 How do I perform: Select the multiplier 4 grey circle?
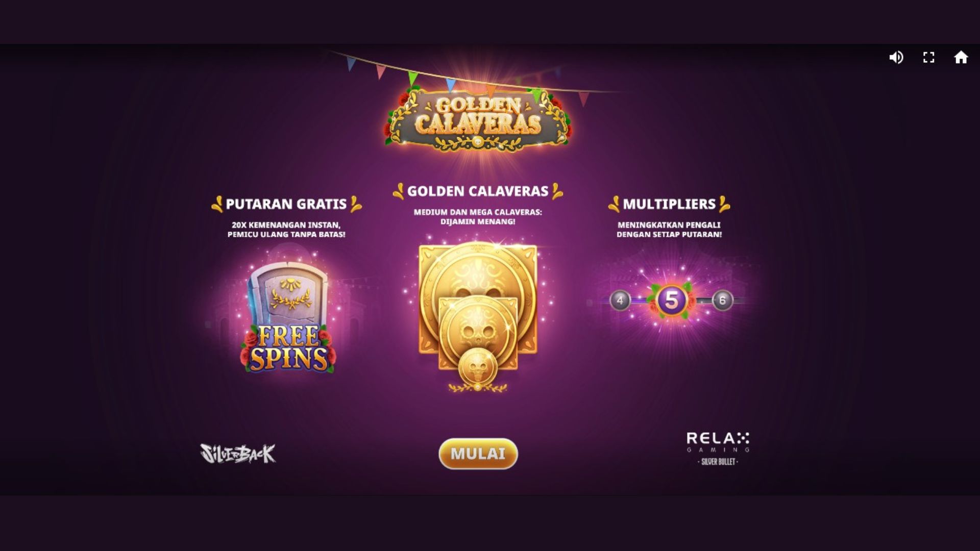point(620,300)
